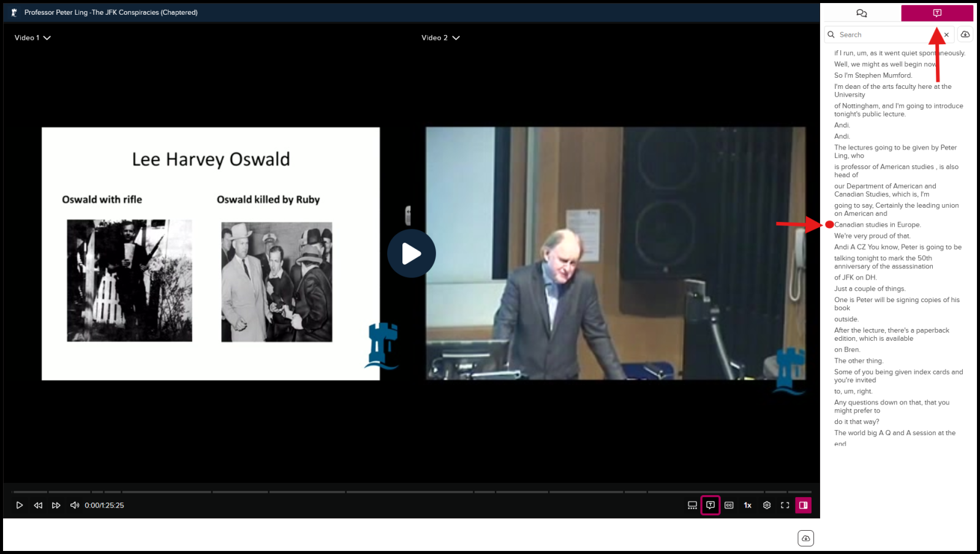Jump to 'One is Peter will be signing' line
The width and height of the screenshot is (980, 554).
coord(897,304)
